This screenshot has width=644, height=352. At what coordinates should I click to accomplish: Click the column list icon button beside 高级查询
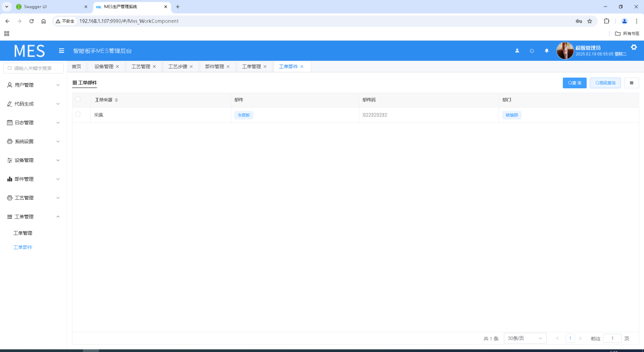(631, 83)
